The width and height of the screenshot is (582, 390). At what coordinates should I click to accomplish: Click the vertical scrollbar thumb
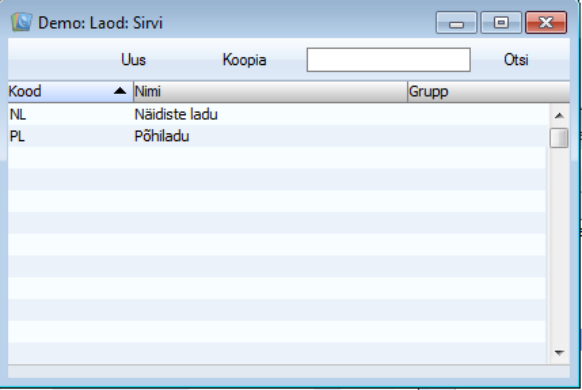pyautogui.click(x=559, y=138)
